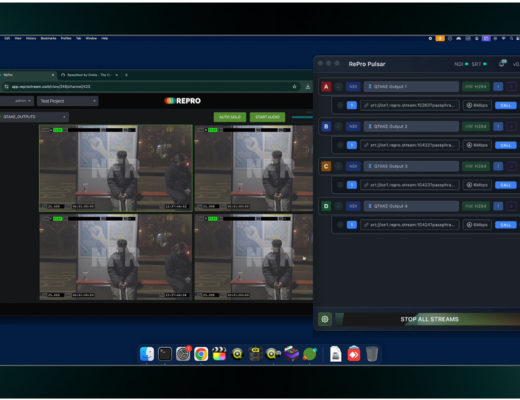Switch to the RePro browser tab

pyautogui.click(x=28, y=75)
